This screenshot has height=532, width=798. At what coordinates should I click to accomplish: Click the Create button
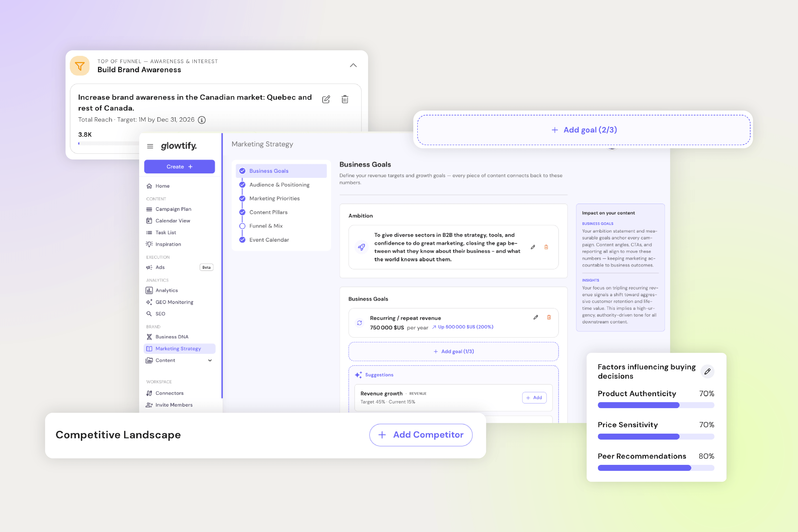coord(180,167)
